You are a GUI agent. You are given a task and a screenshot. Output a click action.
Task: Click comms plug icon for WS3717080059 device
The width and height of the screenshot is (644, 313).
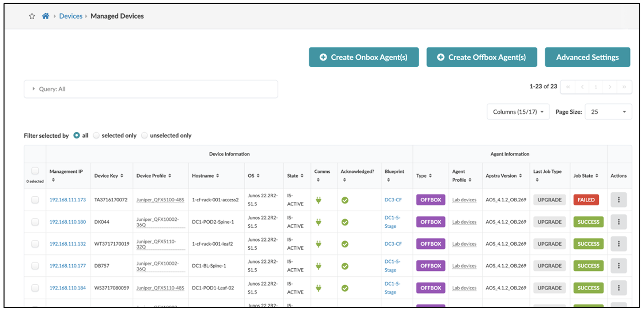tap(318, 288)
